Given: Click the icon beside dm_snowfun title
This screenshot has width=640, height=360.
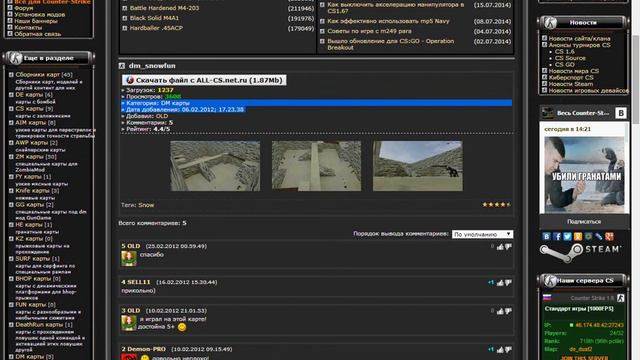Looking at the screenshot, I should [x=122, y=66].
